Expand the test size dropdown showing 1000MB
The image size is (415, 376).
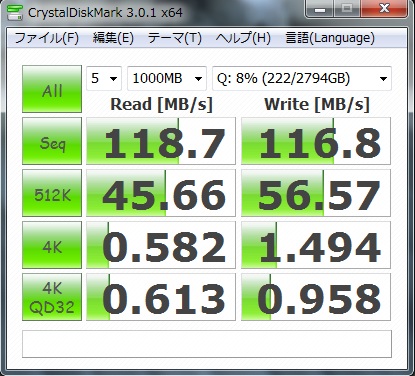pos(167,79)
